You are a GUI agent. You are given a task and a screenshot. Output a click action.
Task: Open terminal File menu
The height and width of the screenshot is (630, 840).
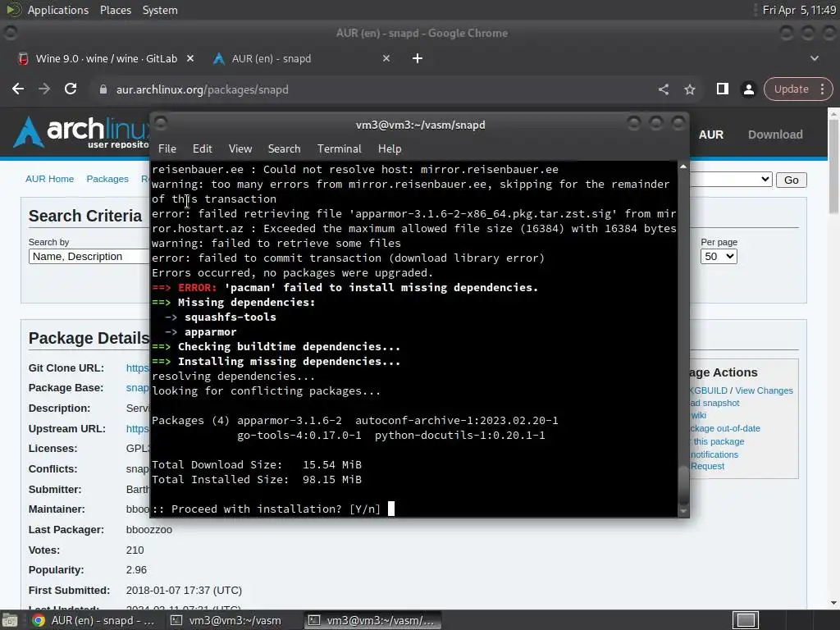pyautogui.click(x=167, y=149)
